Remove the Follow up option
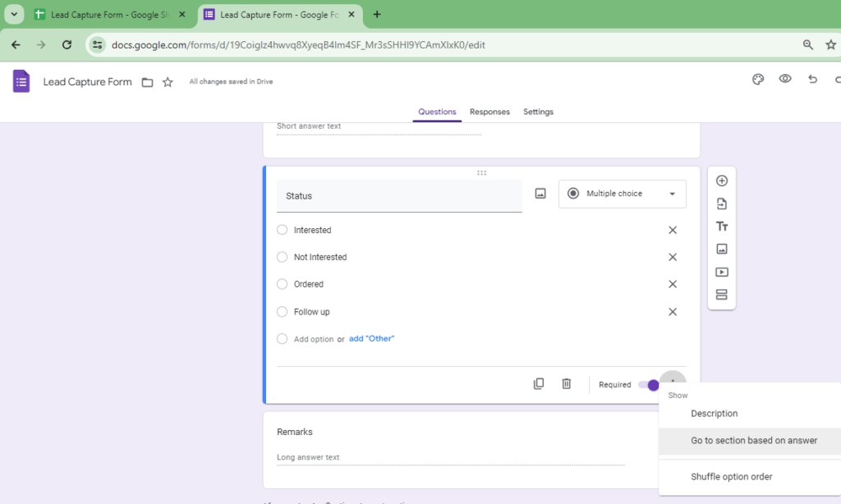This screenshot has height=504, width=841. [x=673, y=312]
